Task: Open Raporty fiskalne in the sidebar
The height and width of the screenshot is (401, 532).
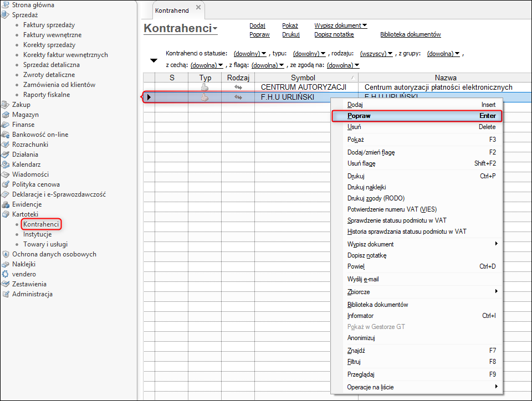Action: click(47, 95)
